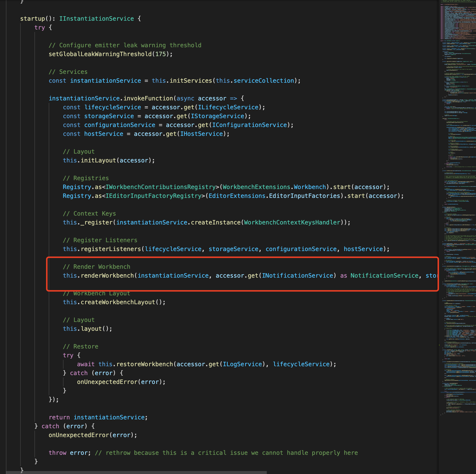Screen dimensions: 476x474
Task: Click the createWorkbenchLayout method call
Action: click(118, 302)
